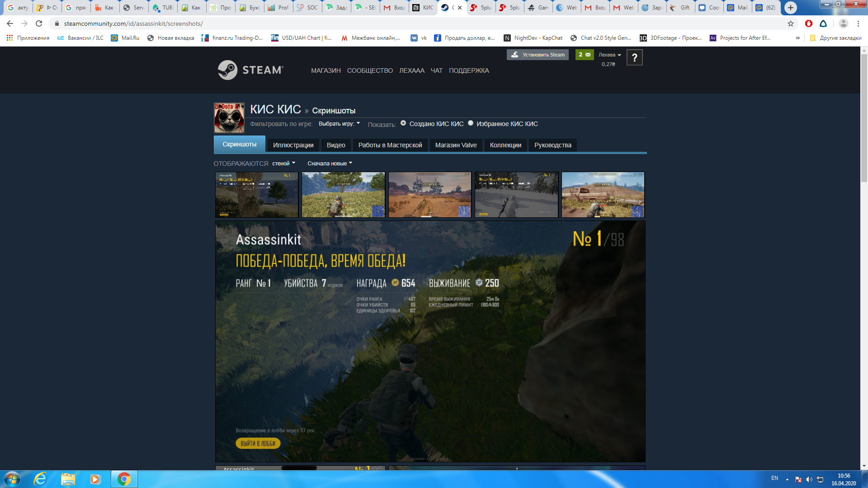The width and height of the screenshot is (868, 488).
Task: Open File Explorer from taskbar
Action: tap(68, 479)
